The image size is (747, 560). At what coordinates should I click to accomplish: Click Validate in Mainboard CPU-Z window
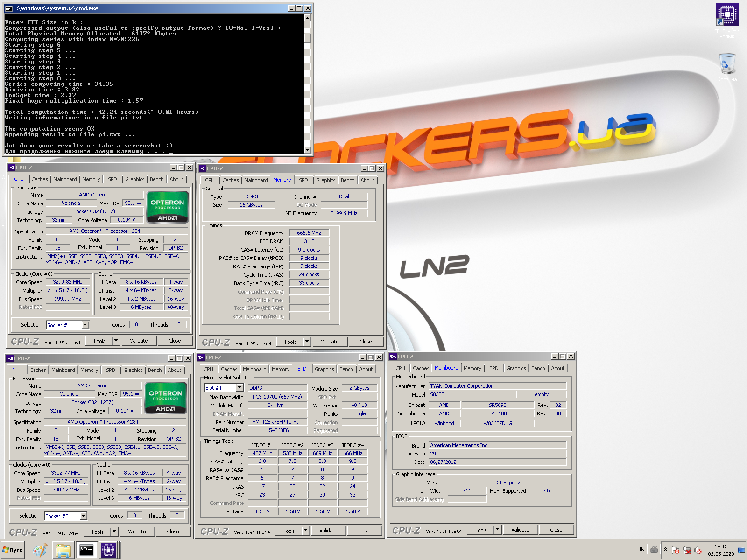[520, 530]
